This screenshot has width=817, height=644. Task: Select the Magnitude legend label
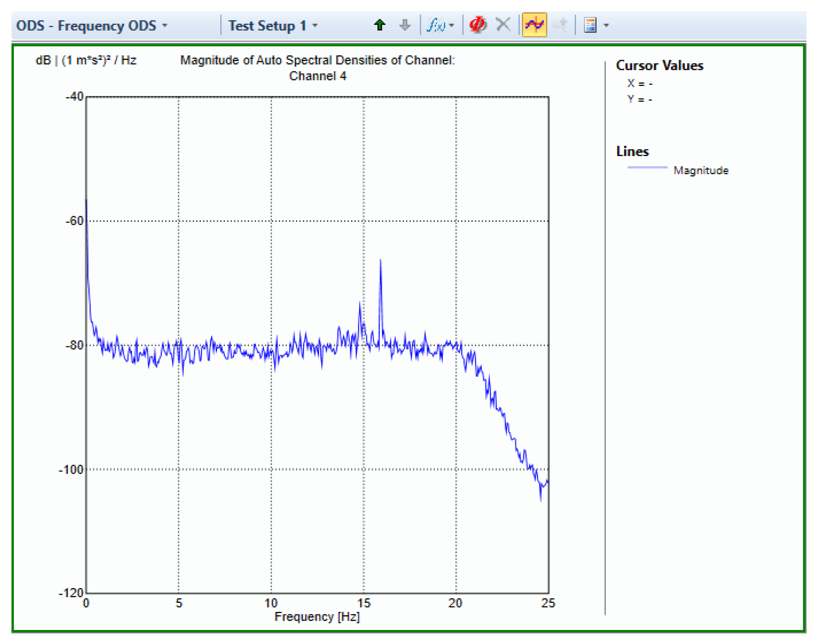tap(701, 170)
